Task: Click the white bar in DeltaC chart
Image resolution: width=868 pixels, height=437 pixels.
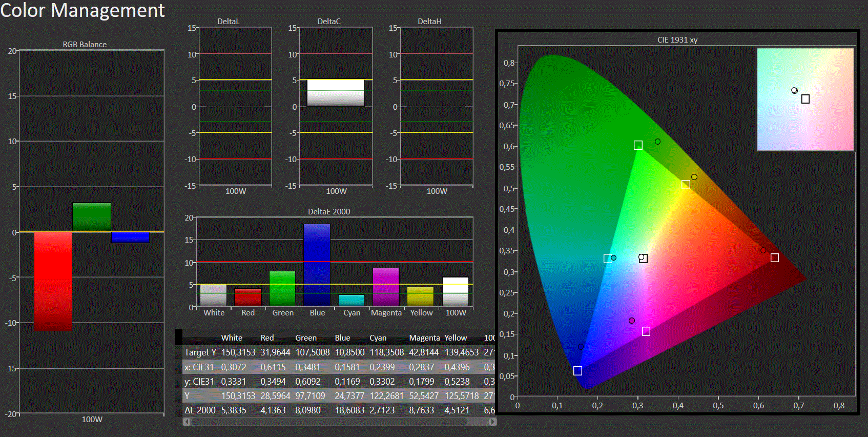Action: [x=336, y=93]
